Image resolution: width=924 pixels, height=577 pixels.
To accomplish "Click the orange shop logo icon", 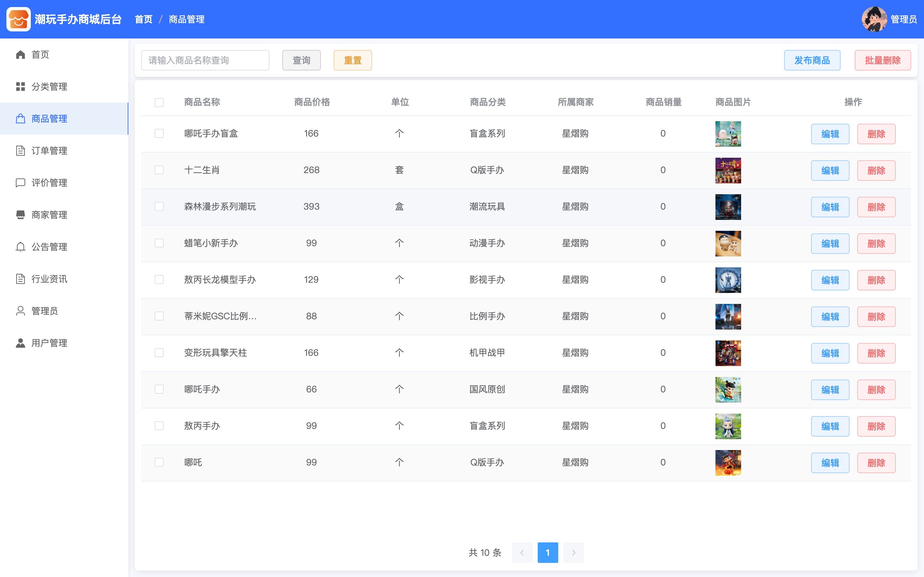I will pyautogui.click(x=19, y=19).
